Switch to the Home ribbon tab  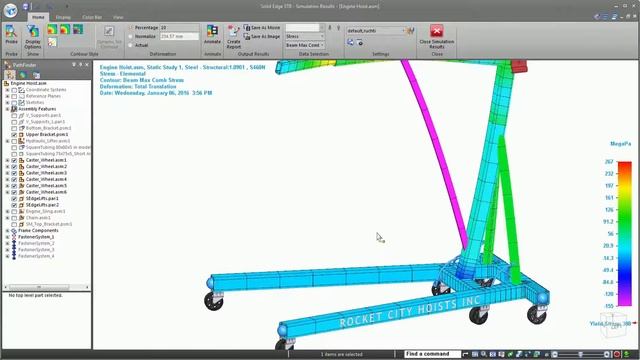(38, 17)
